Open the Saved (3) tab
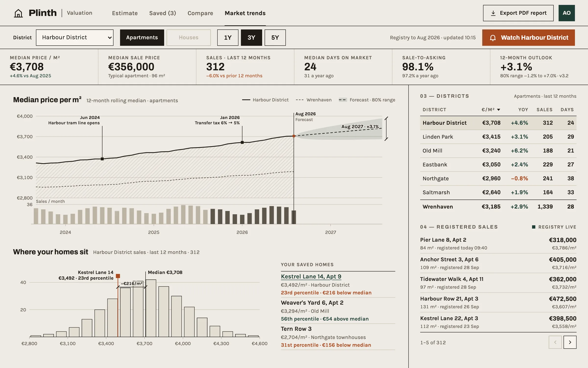This screenshot has height=368, width=588. pyautogui.click(x=163, y=13)
